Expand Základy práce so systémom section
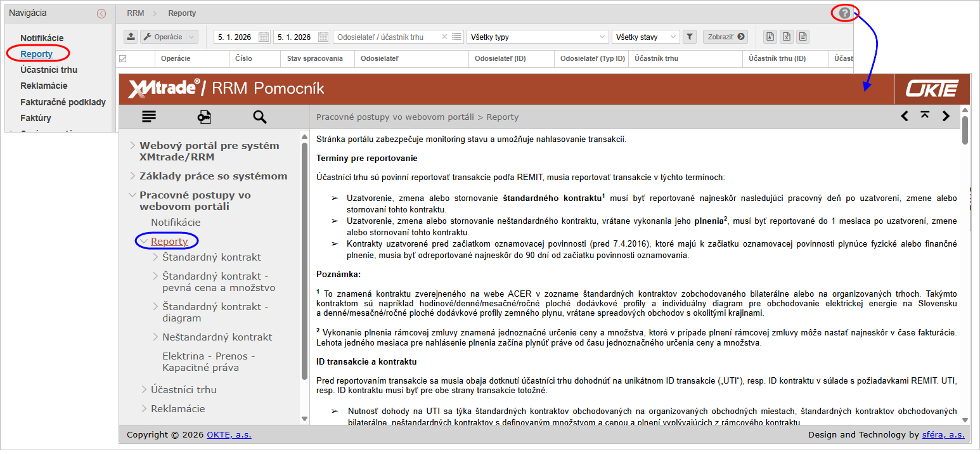Viewport: 980px width, 454px height. [132, 176]
